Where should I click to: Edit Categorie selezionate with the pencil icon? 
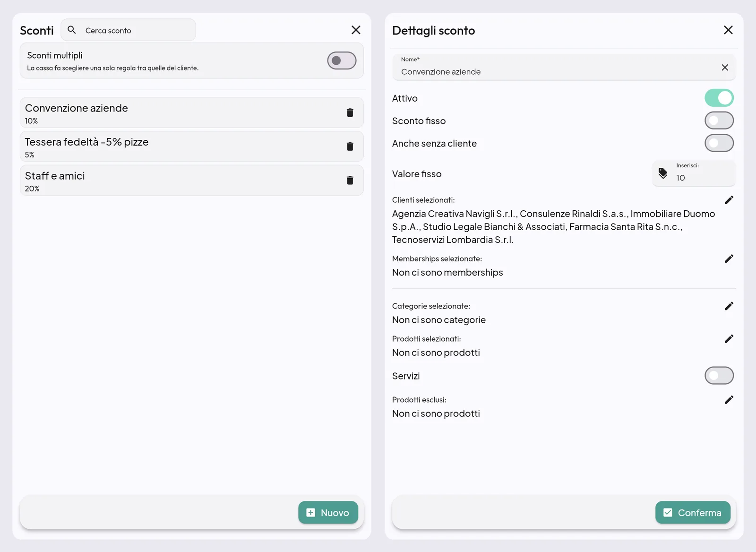tap(729, 306)
